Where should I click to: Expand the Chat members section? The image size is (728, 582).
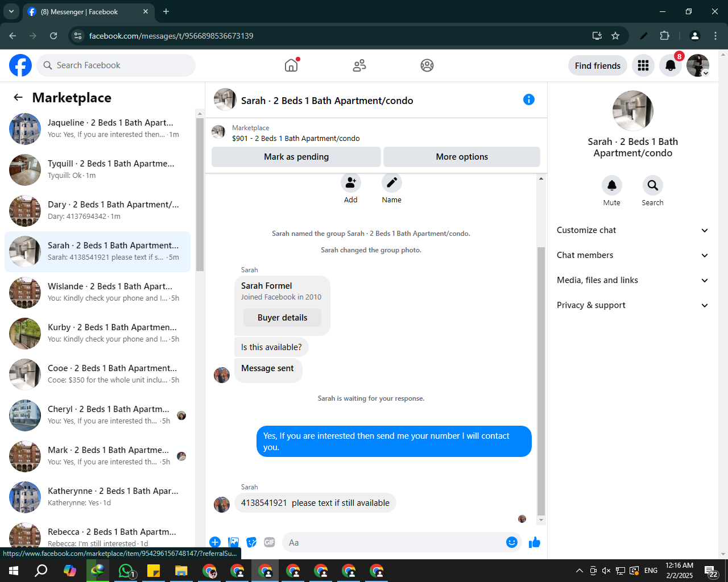(633, 255)
